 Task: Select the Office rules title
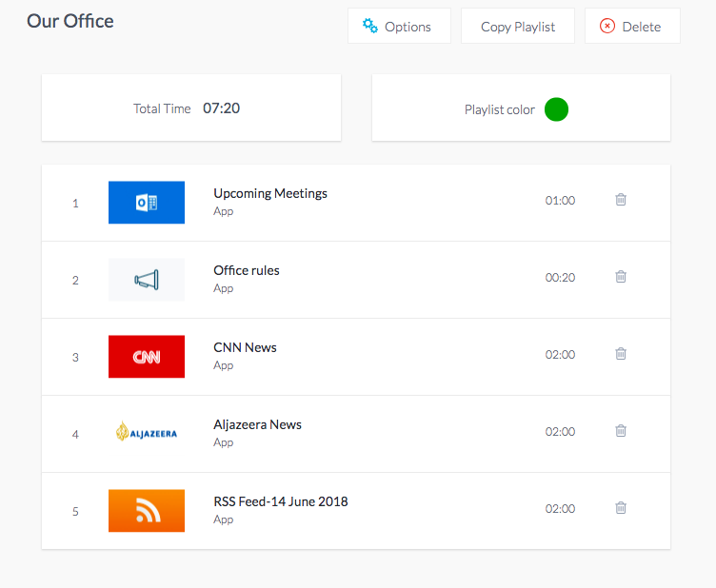[247, 270]
